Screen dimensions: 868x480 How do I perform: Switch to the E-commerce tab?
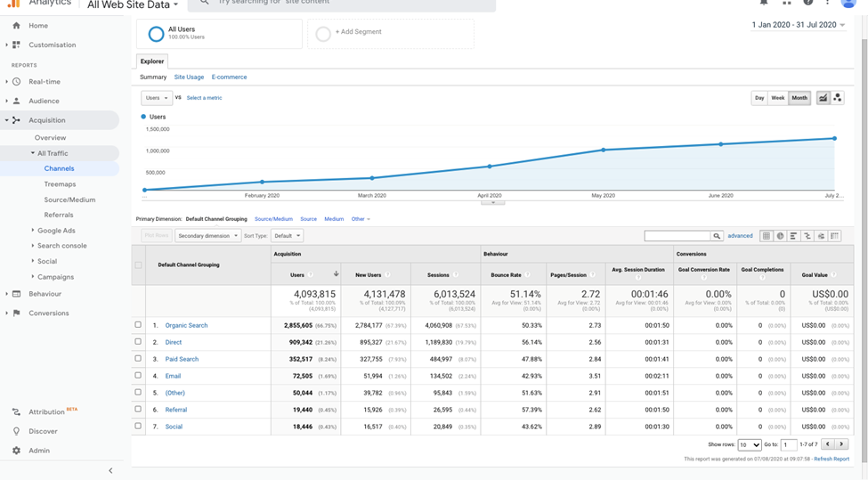coord(229,77)
